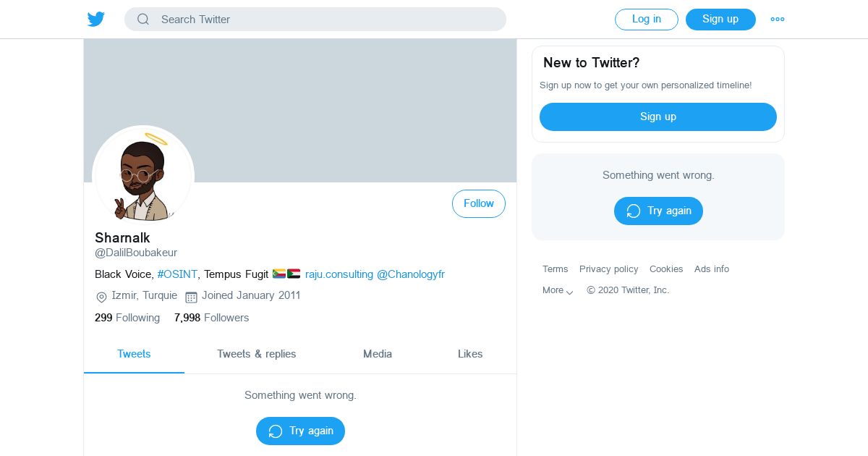This screenshot has width=868, height=456.
Task: Open Sharnalk's profile avatar picture
Action: [143, 177]
